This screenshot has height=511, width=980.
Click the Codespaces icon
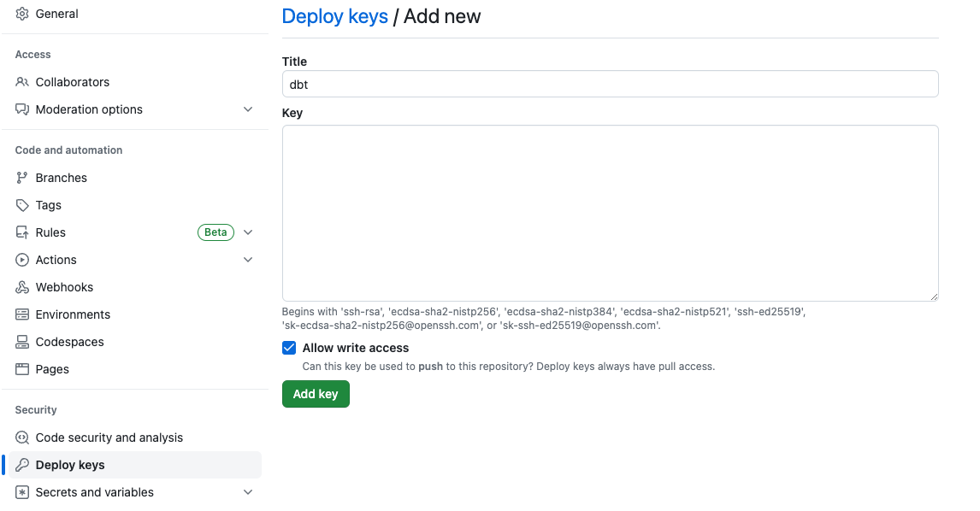(22, 342)
